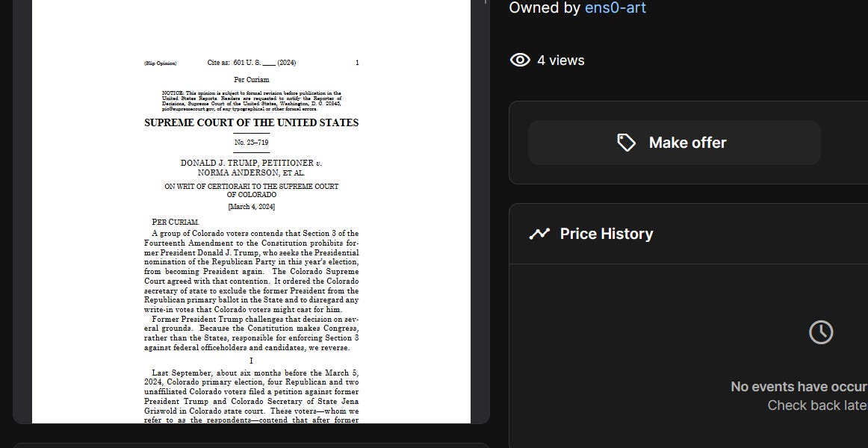Click the No events have occurred notice
Viewport: 868px width, 448px height.
pyautogui.click(x=798, y=386)
